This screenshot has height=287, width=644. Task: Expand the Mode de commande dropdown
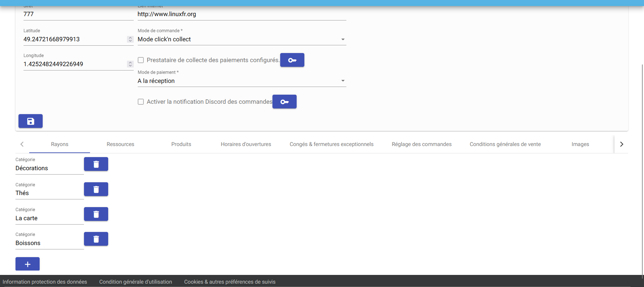pyautogui.click(x=242, y=40)
